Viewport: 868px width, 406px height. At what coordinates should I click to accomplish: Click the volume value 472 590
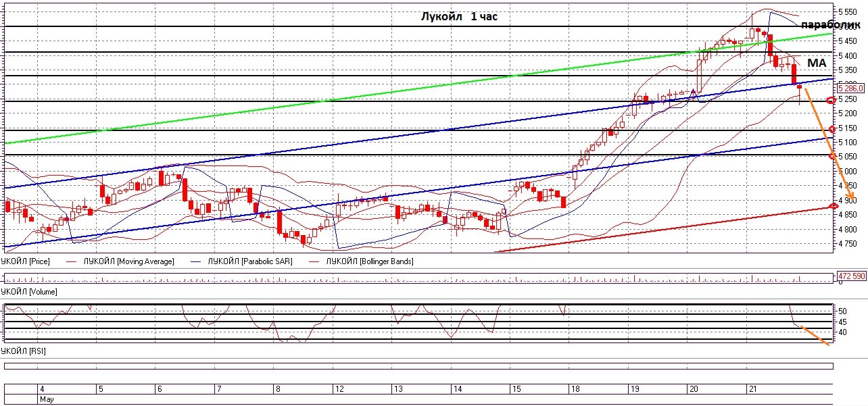click(x=851, y=276)
